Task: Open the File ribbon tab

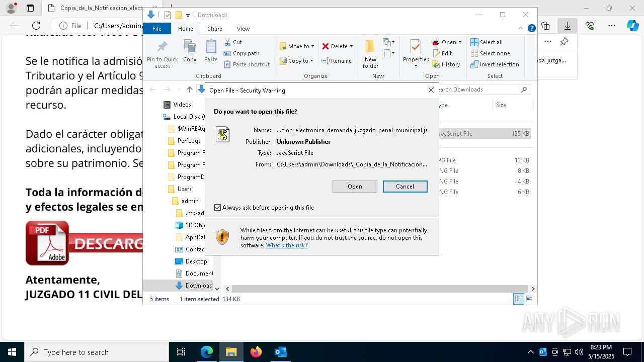Action: click(x=157, y=29)
